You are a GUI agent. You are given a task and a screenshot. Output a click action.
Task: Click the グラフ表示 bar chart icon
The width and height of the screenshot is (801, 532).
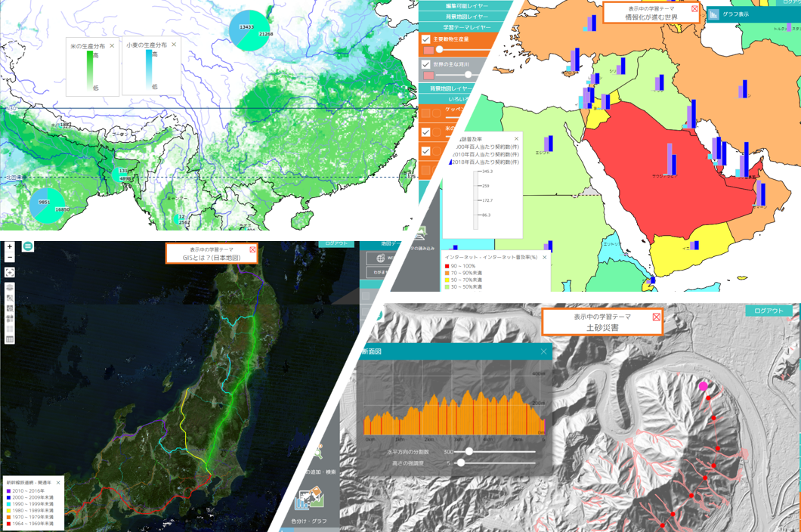pyautogui.click(x=714, y=14)
